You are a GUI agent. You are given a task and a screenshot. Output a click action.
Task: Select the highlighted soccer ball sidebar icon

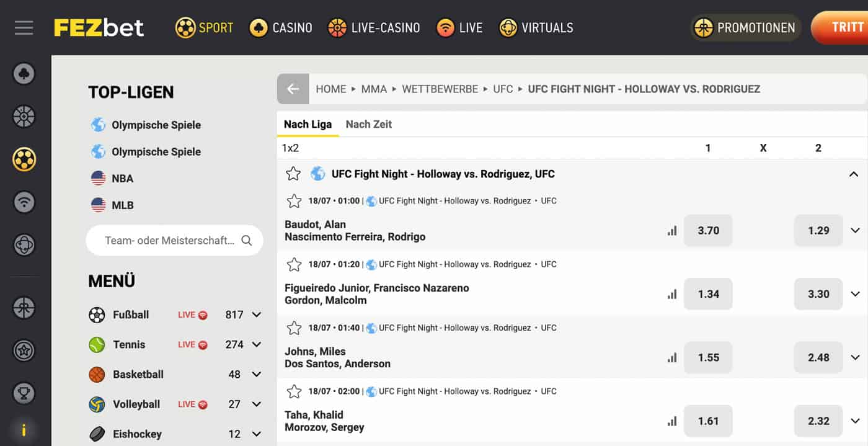click(24, 159)
